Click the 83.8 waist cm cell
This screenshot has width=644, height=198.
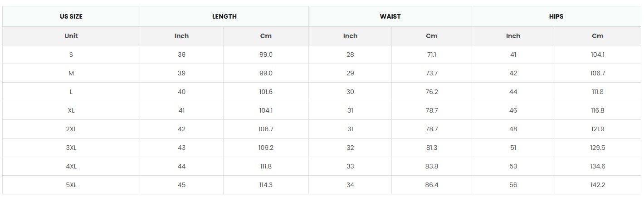(x=431, y=166)
